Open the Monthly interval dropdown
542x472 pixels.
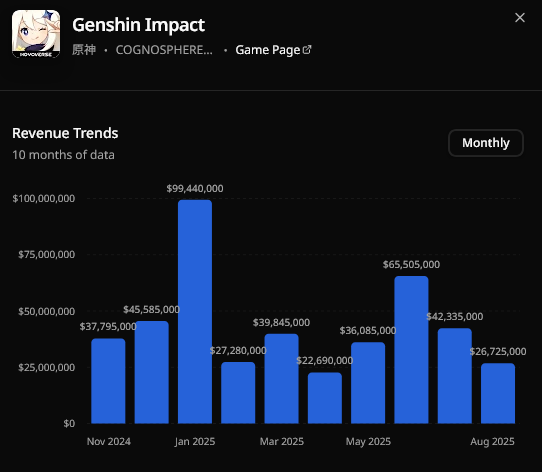tap(486, 143)
